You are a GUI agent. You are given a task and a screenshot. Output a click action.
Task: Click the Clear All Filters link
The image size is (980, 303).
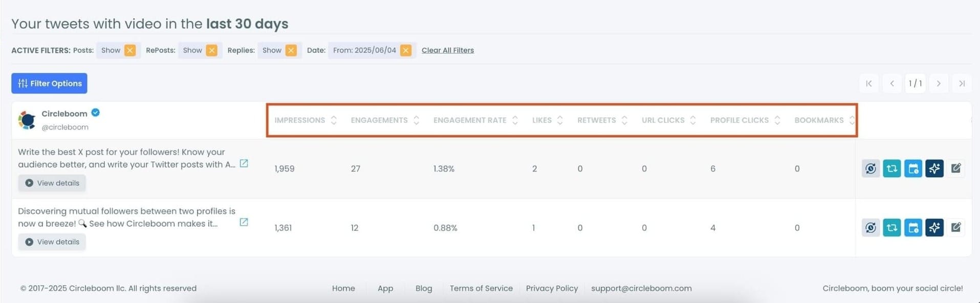click(448, 50)
